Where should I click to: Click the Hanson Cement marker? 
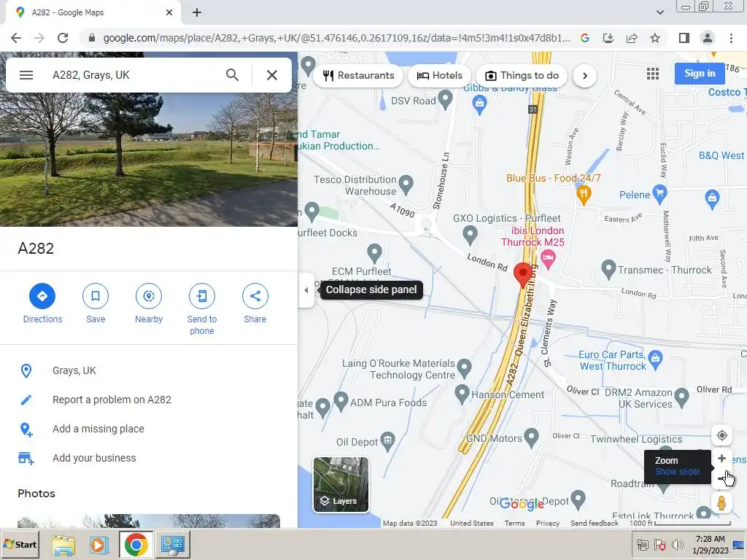[462, 394]
